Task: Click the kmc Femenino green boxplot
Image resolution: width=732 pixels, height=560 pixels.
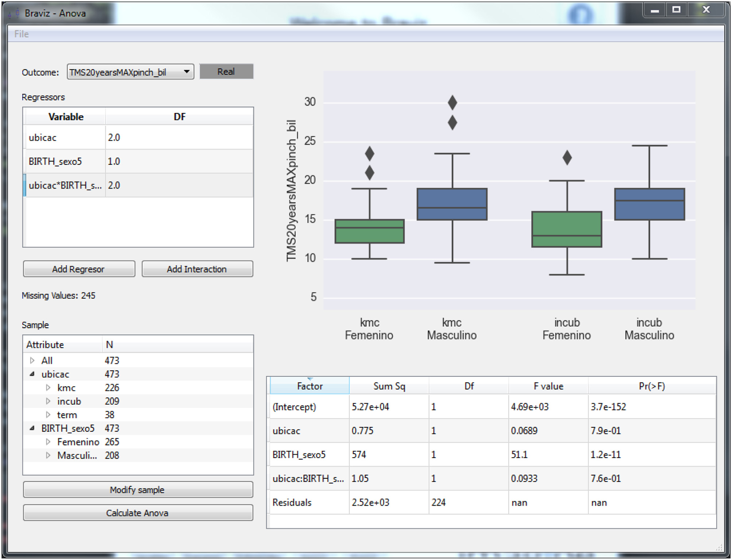Action: [x=370, y=231]
